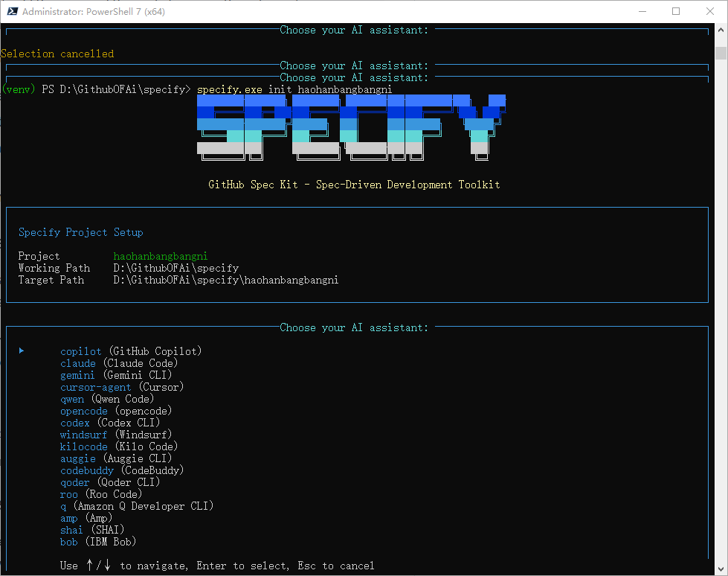Click the PowerShell icon in title bar
Viewport: 728px width, 576px height.
coord(13,12)
